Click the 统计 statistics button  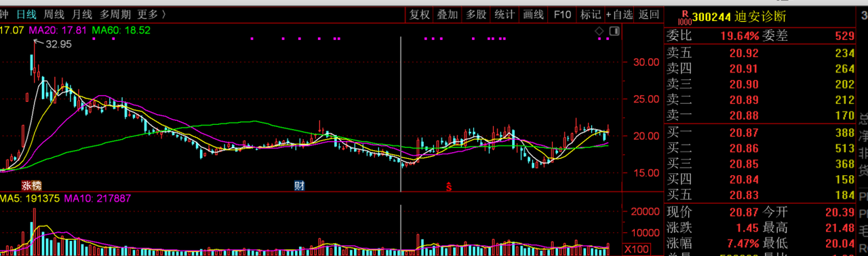(504, 14)
